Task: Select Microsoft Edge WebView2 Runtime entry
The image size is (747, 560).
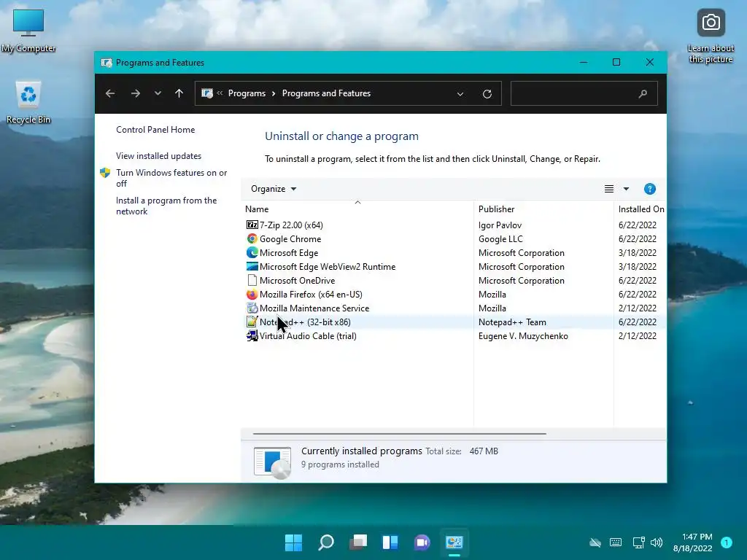Action: [x=328, y=267]
